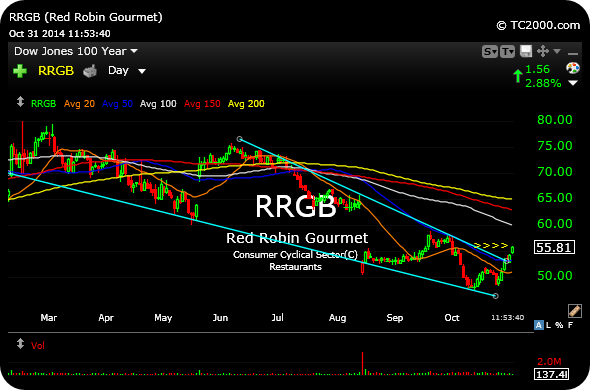Click the four-arrow move chart icon

(543, 51)
